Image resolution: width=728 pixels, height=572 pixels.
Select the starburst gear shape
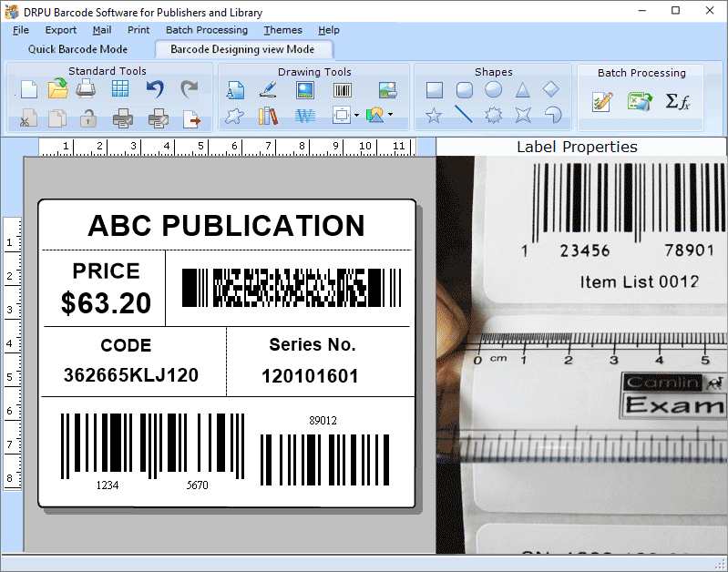(x=494, y=115)
